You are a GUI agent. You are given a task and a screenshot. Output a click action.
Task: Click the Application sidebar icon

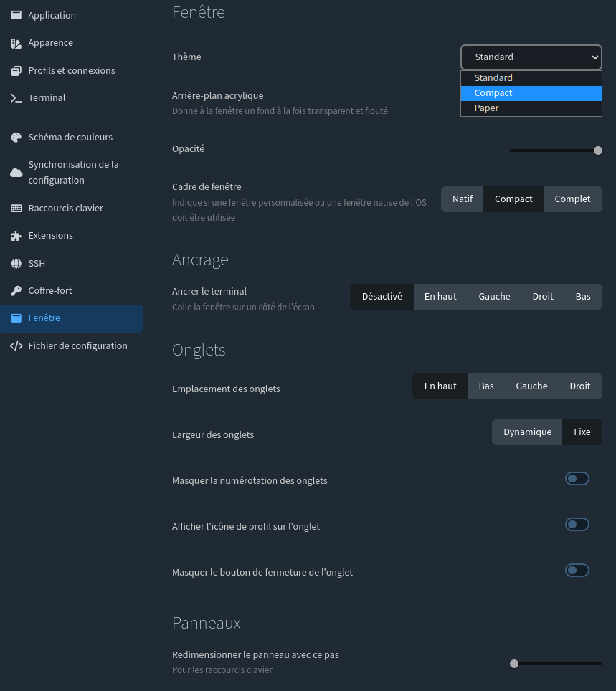(x=16, y=15)
